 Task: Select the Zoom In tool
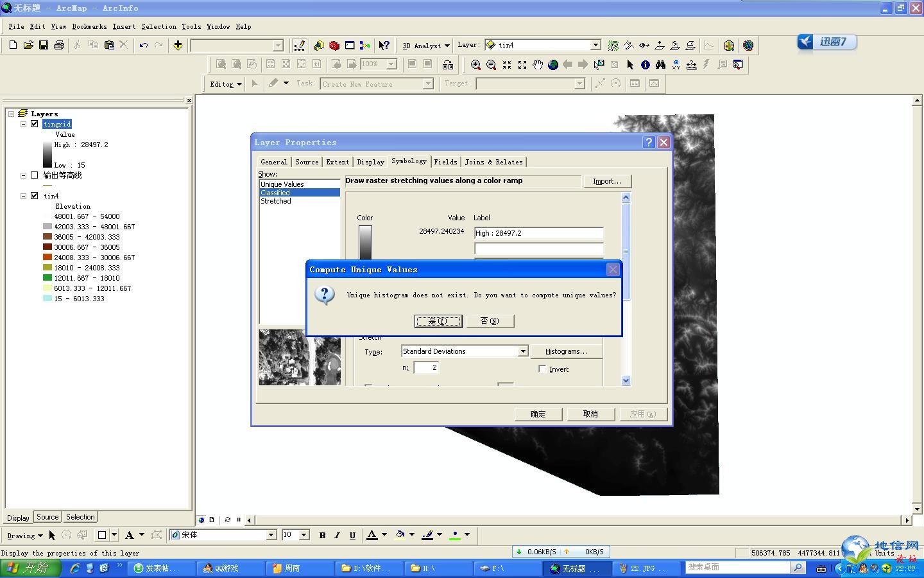pyautogui.click(x=475, y=65)
